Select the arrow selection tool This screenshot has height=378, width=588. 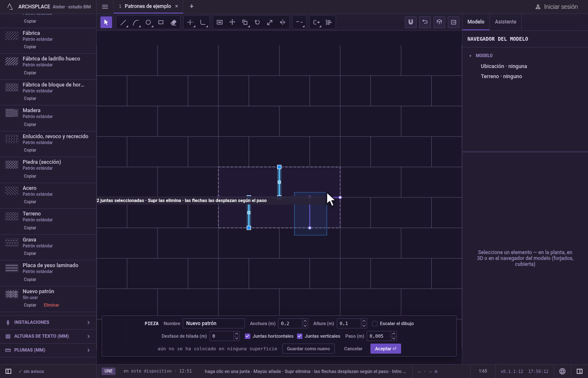[106, 22]
